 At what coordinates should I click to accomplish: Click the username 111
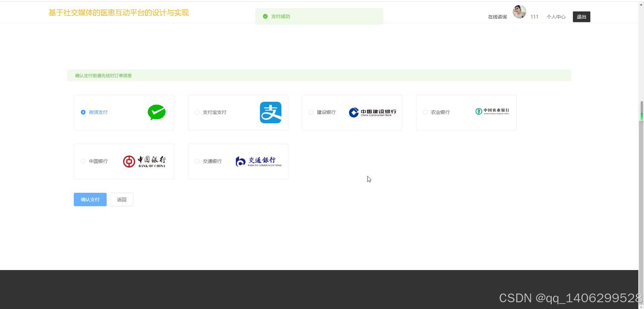click(534, 17)
